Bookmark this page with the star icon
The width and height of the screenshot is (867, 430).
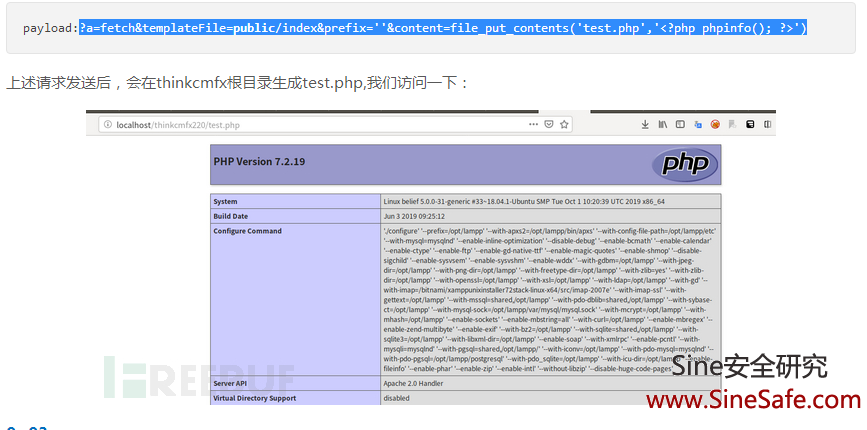click(564, 125)
